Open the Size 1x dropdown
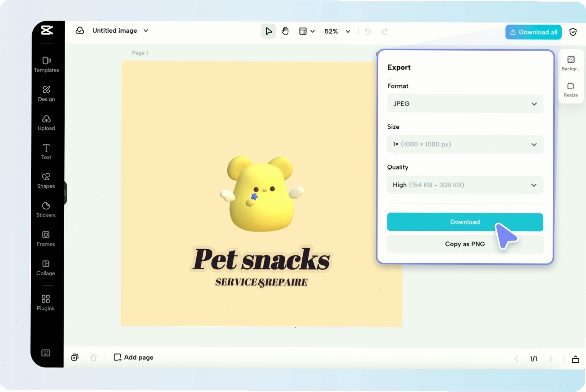The width and height of the screenshot is (586, 392). point(465,144)
